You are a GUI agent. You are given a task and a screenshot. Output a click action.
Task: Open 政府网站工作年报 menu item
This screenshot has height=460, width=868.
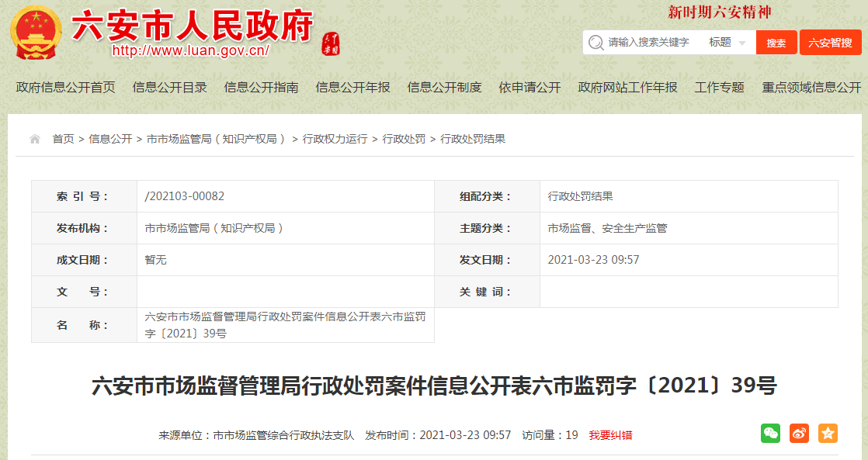click(628, 88)
